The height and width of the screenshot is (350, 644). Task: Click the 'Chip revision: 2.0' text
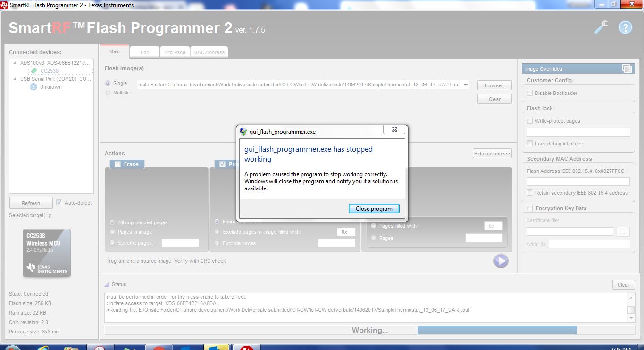pyautogui.click(x=27, y=322)
